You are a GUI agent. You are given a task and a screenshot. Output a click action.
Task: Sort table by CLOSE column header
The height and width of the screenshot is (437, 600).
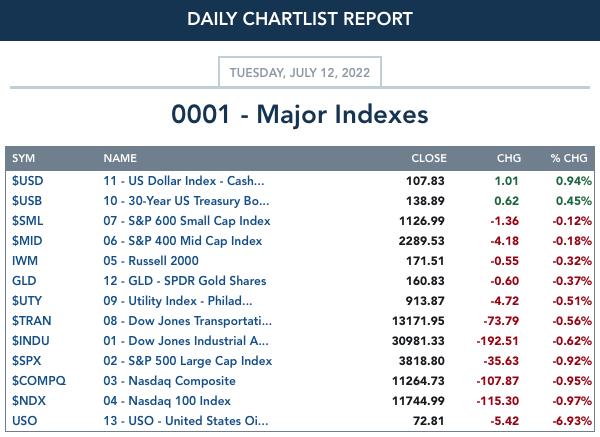429,158
